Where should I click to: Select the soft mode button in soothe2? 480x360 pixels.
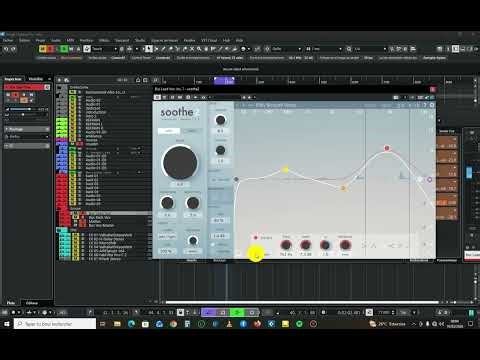(x=169, y=131)
